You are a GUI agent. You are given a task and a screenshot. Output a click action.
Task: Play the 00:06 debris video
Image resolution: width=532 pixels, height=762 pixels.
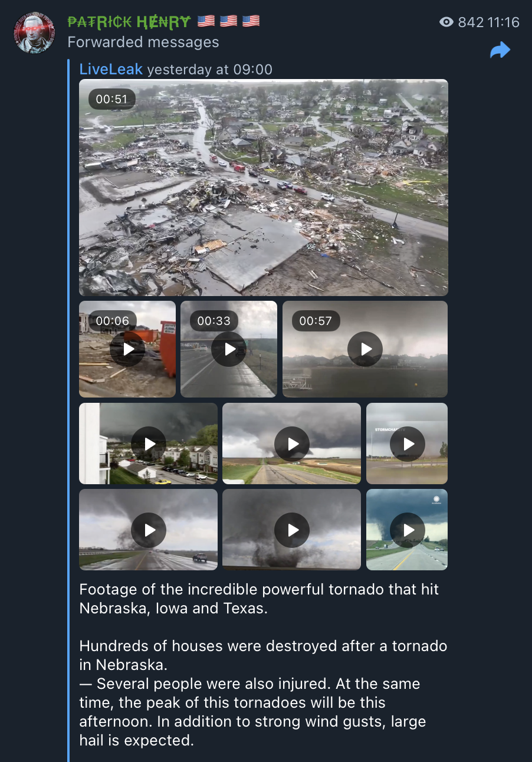click(x=127, y=349)
